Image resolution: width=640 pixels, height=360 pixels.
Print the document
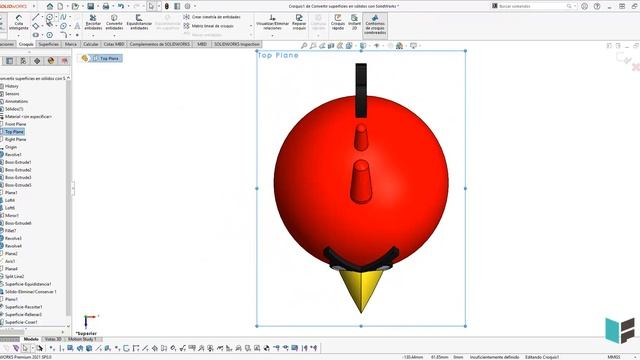tap(106, 6)
